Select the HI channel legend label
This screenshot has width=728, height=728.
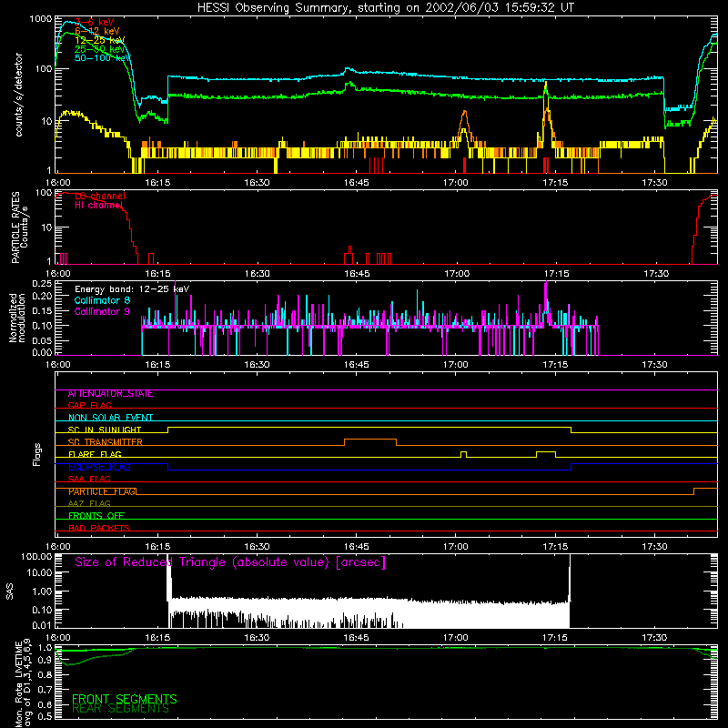[98, 205]
